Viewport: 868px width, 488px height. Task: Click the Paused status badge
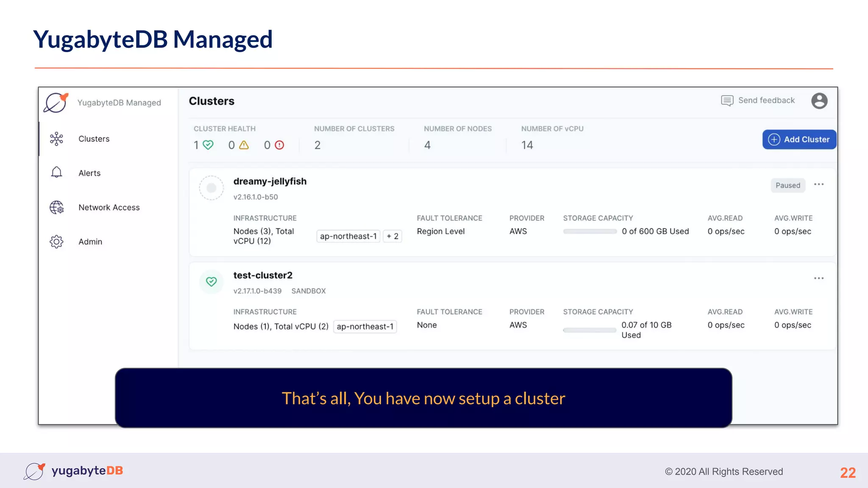pyautogui.click(x=787, y=185)
